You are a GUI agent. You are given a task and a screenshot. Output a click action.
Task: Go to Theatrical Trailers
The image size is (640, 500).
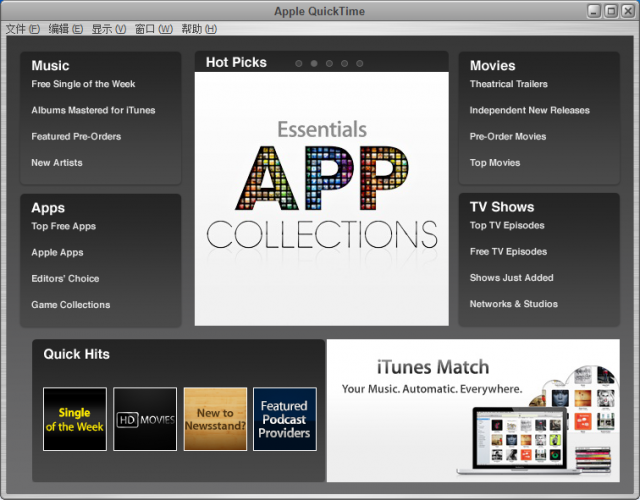tap(509, 84)
